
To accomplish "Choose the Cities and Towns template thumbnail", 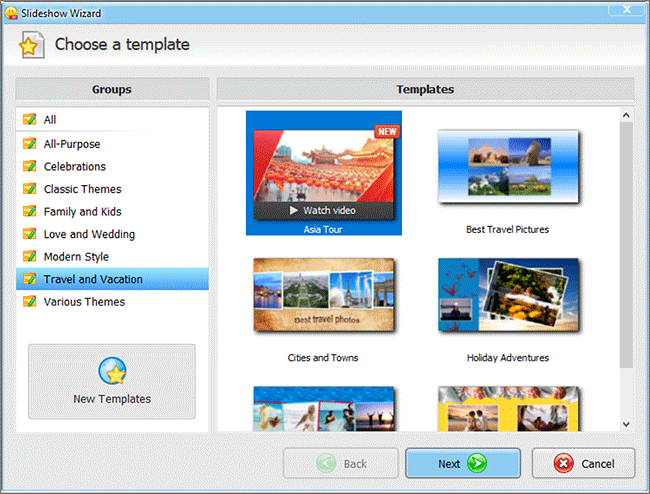I will click(324, 295).
